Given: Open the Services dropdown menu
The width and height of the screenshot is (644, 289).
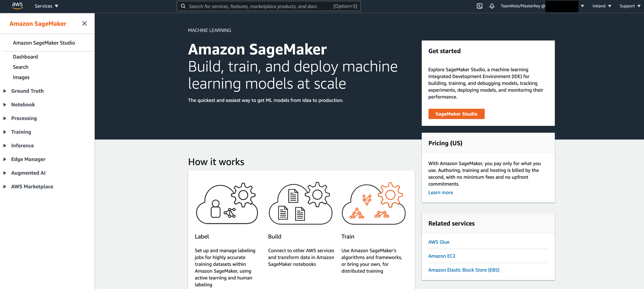Looking at the screenshot, I should click(x=46, y=6).
